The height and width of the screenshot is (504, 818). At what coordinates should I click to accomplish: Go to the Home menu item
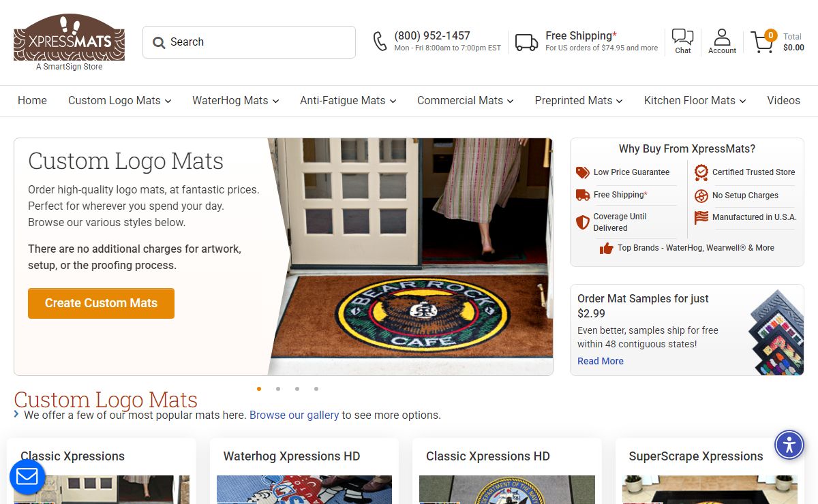[32, 100]
